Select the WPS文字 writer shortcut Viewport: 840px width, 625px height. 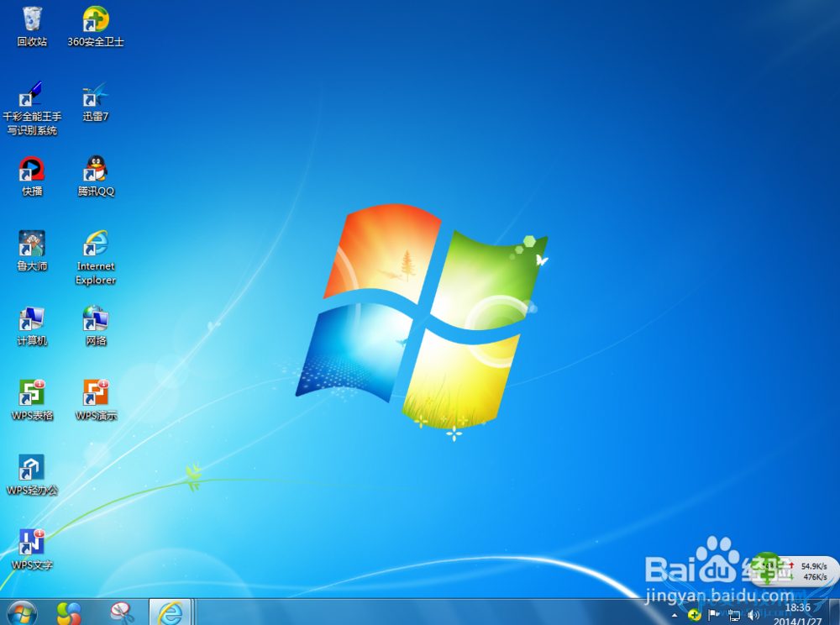pyautogui.click(x=32, y=544)
